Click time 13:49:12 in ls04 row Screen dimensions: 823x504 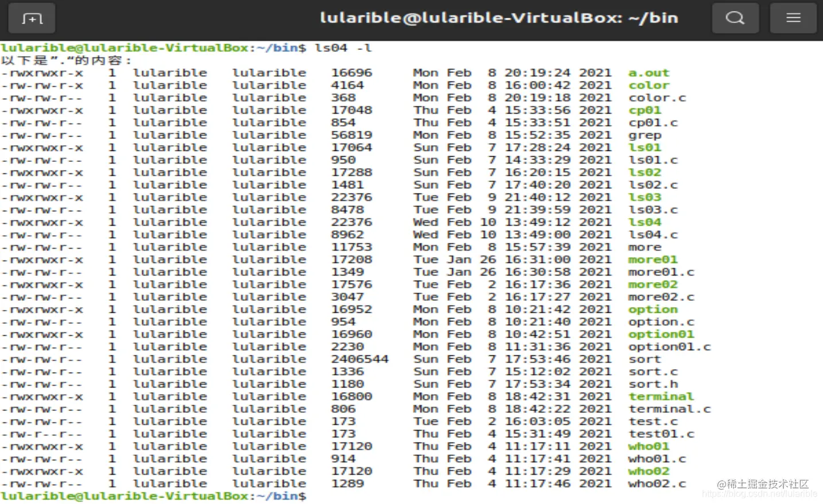click(537, 222)
